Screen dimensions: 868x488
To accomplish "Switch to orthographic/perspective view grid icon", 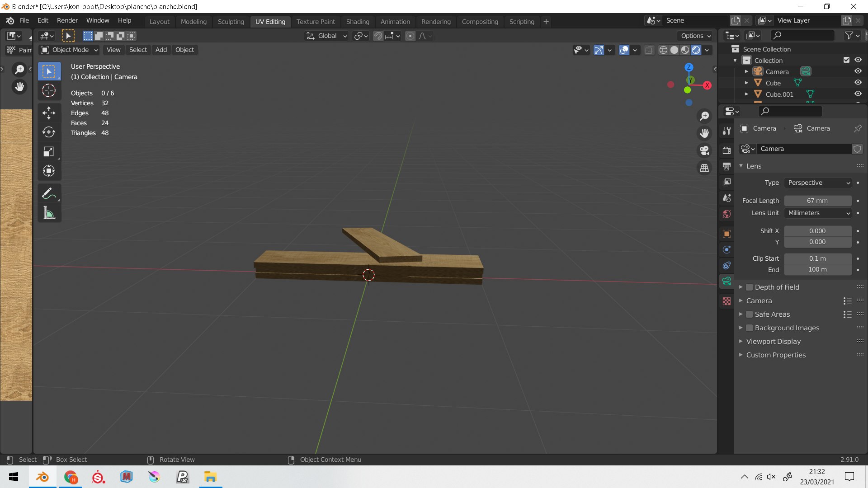I will click(704, 168).
